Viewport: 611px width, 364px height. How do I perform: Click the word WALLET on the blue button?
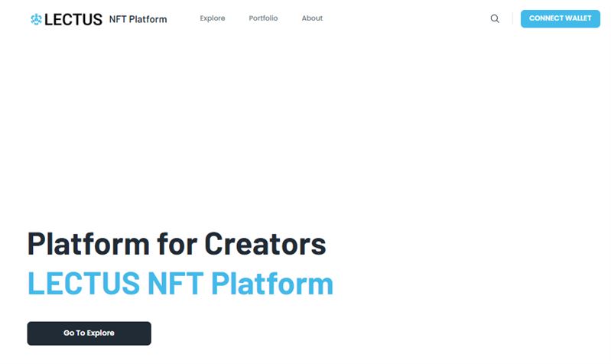[x=576, y=18]
